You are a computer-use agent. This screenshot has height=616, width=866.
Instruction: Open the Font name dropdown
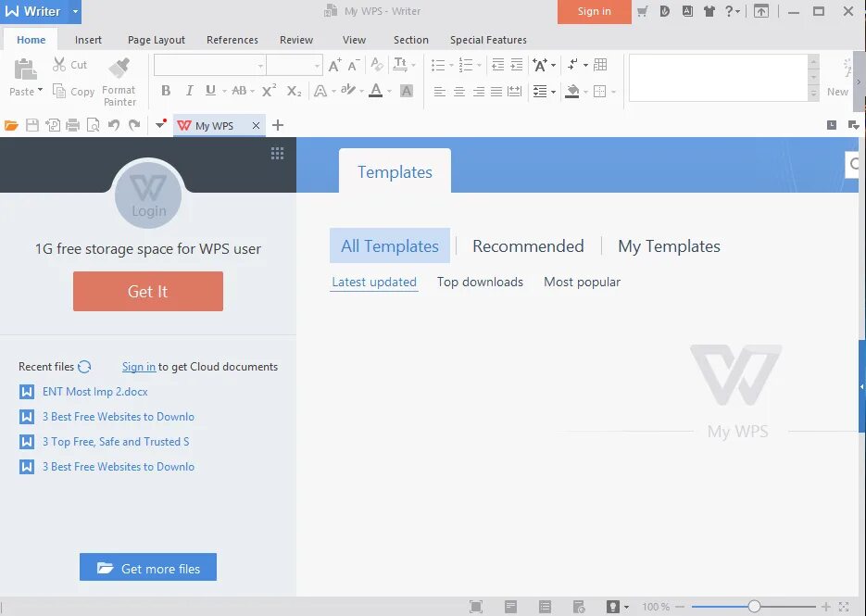(x=260, y=66)
